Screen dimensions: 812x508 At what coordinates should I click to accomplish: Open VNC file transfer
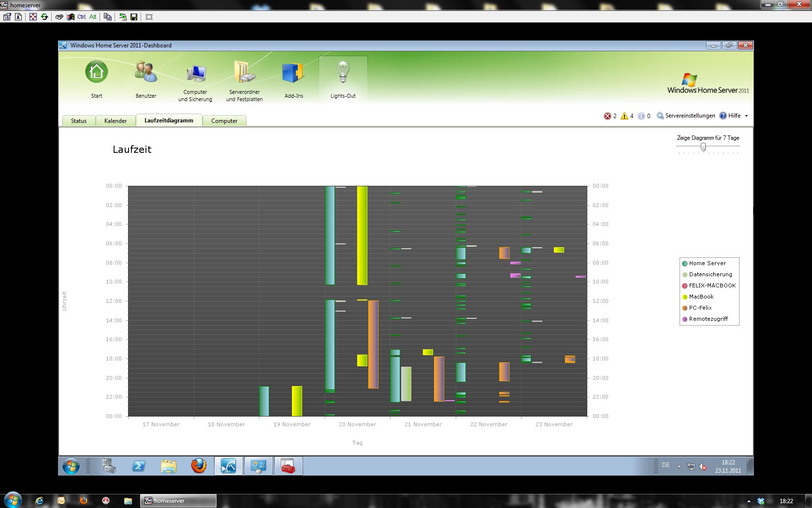108,16
